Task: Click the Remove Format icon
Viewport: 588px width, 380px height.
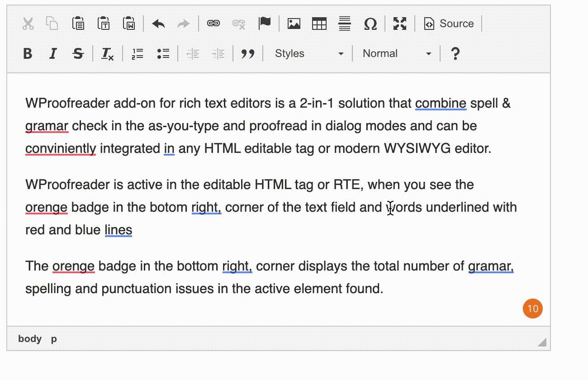Action: click(x=107, y=53)
